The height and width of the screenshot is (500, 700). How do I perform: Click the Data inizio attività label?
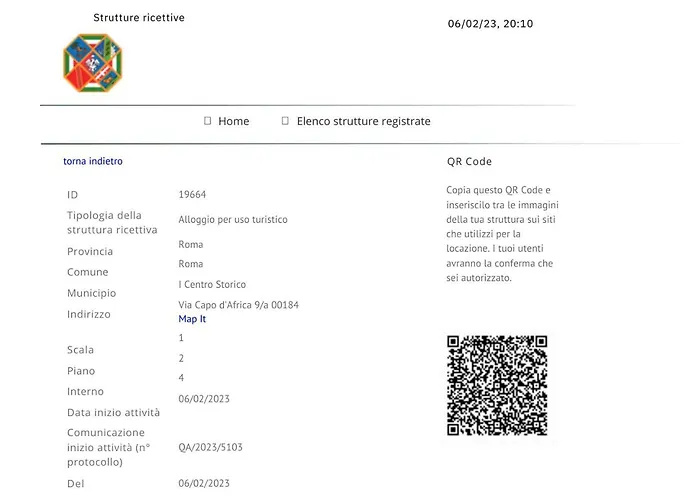[x=113, y=412]
